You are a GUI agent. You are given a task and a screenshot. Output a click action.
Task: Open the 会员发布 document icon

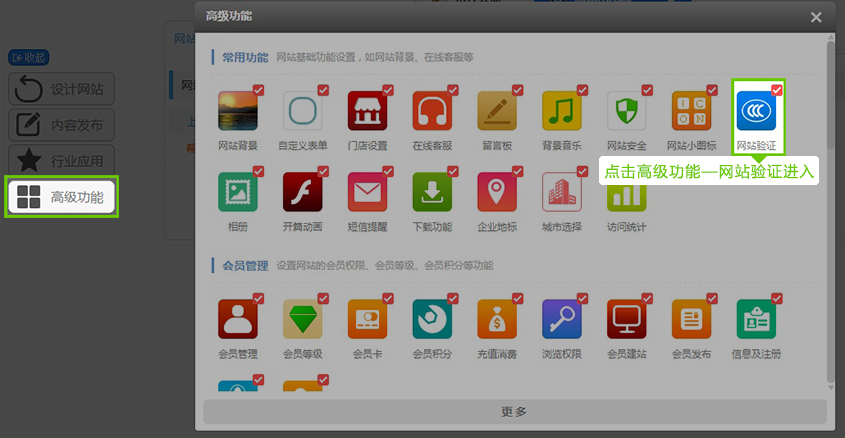691,319
